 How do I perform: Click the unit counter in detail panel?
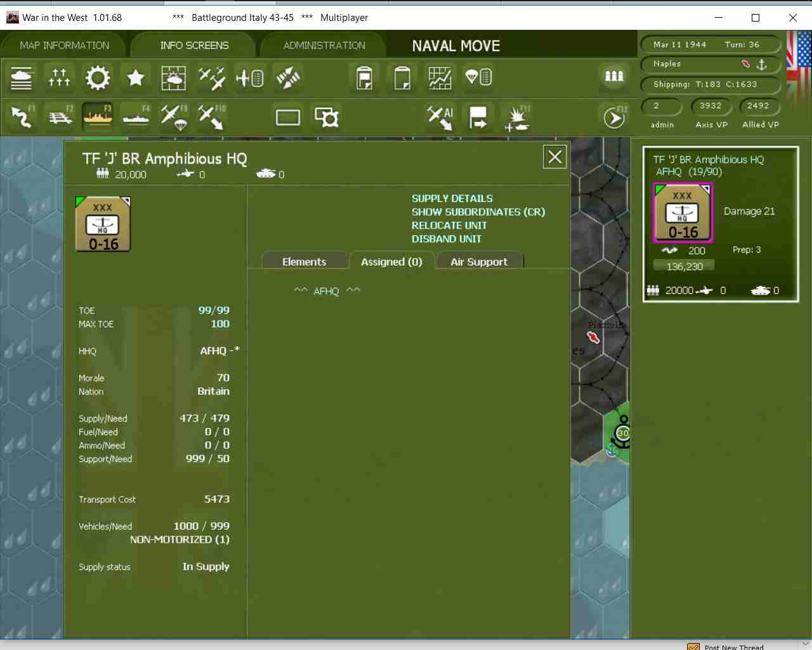click(103, 224)
